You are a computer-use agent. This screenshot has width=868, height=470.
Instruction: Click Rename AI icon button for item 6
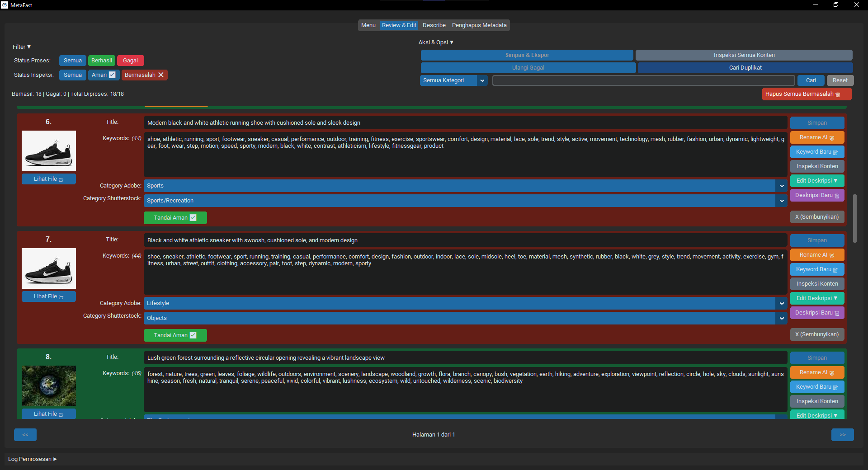point(816,137)
